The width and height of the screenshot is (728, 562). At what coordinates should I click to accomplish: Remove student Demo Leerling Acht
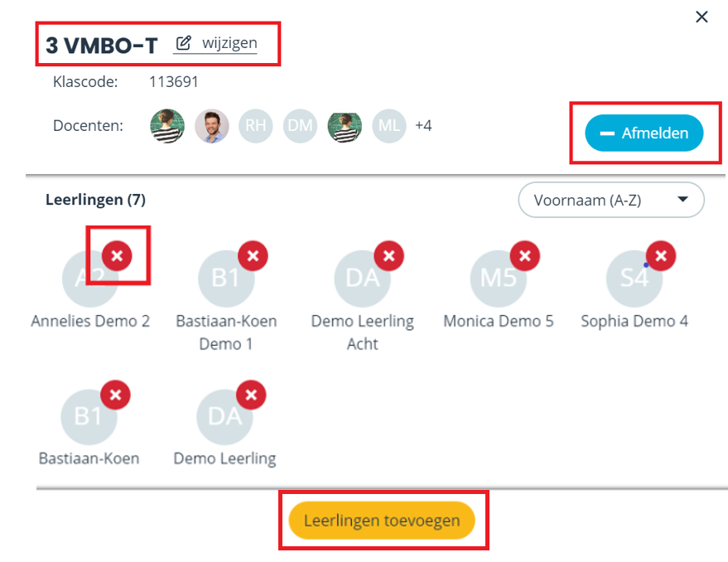click(x=389, y=255)
